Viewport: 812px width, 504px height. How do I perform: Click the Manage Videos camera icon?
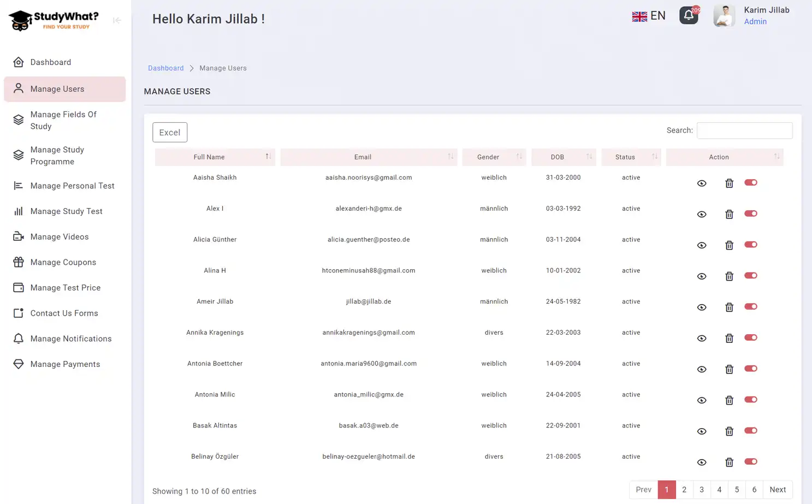coord(18,236)
